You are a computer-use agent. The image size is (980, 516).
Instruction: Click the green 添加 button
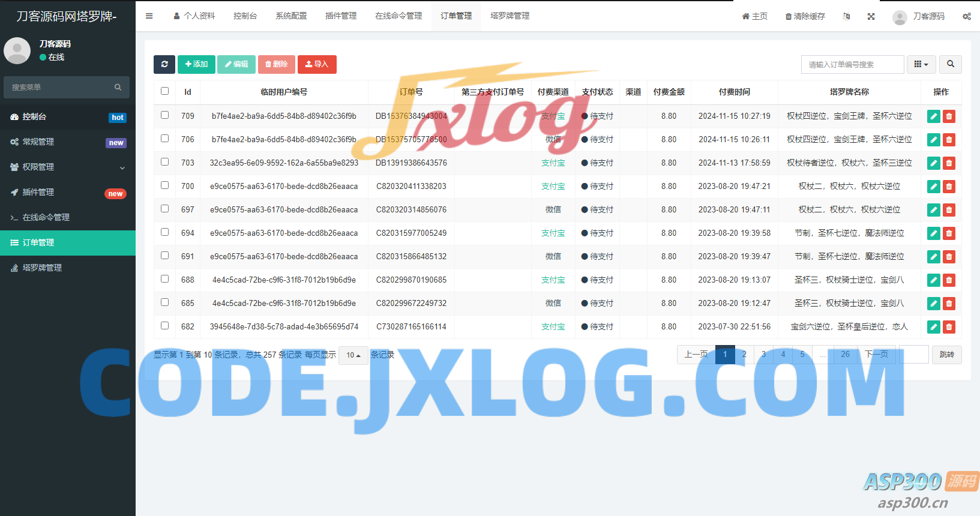(196, 64)
